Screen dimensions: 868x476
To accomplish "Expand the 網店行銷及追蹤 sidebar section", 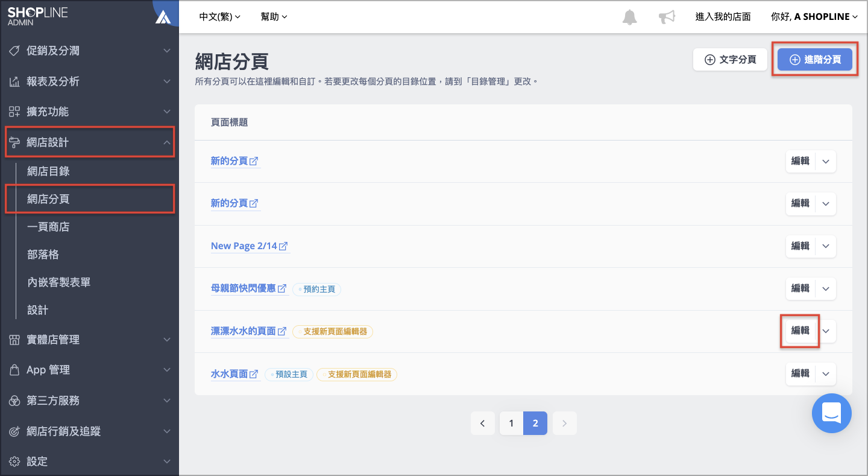I will (x=167, y=431).
